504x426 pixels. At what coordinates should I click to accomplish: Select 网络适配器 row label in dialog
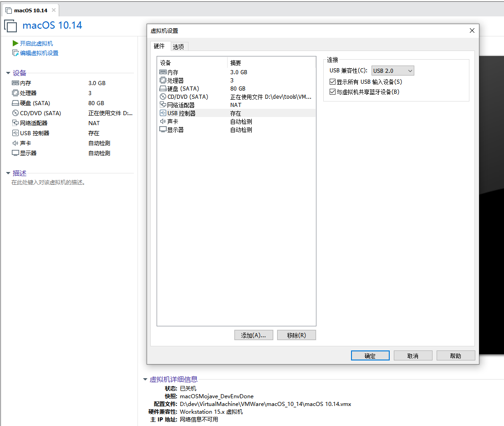pos(181,105)
